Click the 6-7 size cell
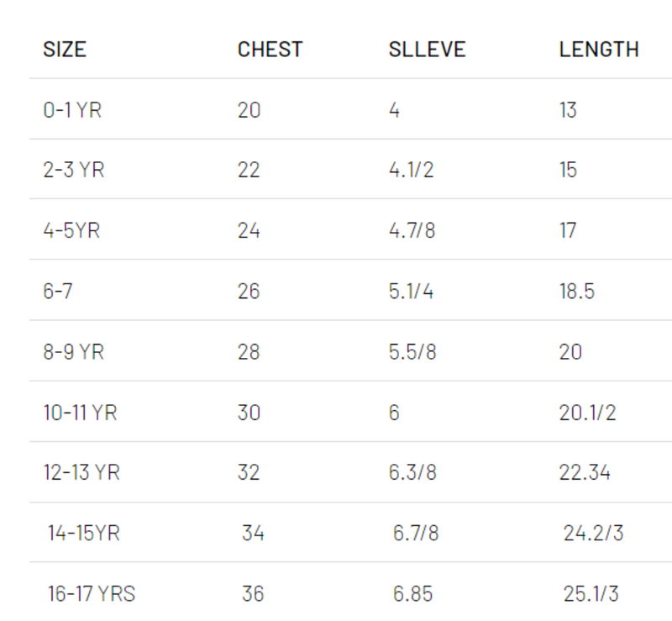Image resolution: width=672 pixels, height=621 pixels. [57, 292]
